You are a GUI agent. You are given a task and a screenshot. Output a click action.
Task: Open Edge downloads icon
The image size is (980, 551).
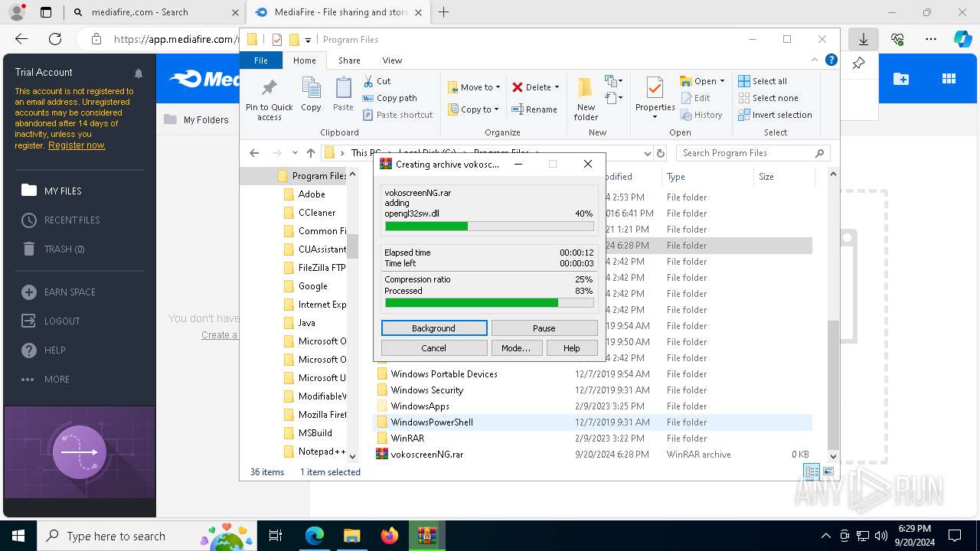click(x=863, y=39)
